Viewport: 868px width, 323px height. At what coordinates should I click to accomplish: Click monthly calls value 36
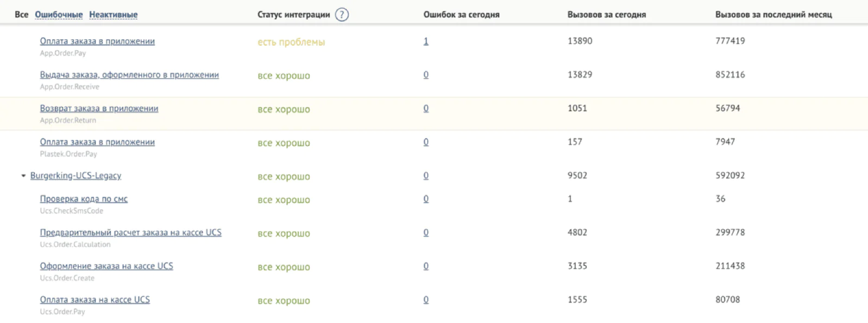click(x=720, y=200)
